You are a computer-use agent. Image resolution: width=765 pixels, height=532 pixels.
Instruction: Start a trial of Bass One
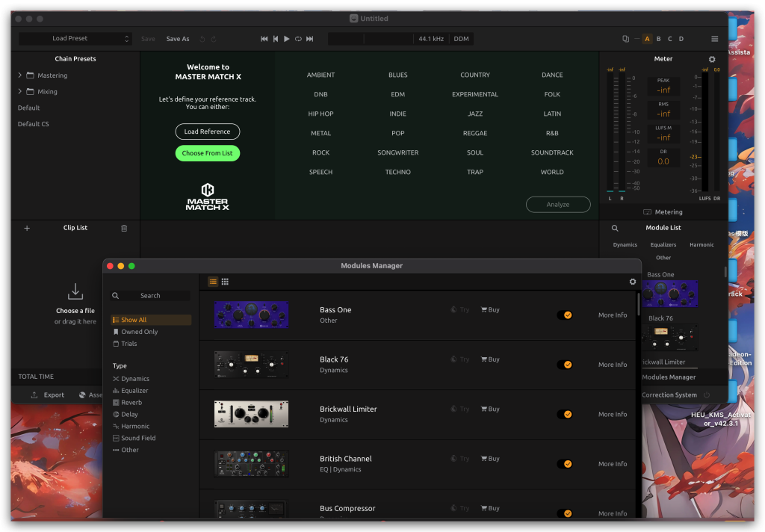point(459,309)
